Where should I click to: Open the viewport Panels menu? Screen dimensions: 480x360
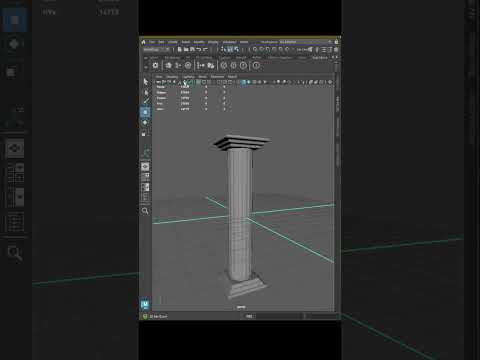tap(232, 77)
